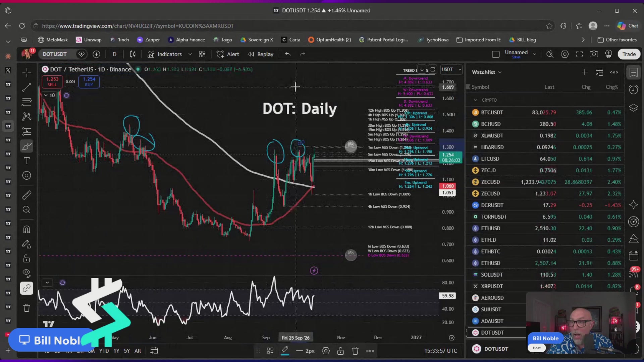The image size is (644, 362).
Task: Activate the zoom in tool
Action: click(26, 210)
